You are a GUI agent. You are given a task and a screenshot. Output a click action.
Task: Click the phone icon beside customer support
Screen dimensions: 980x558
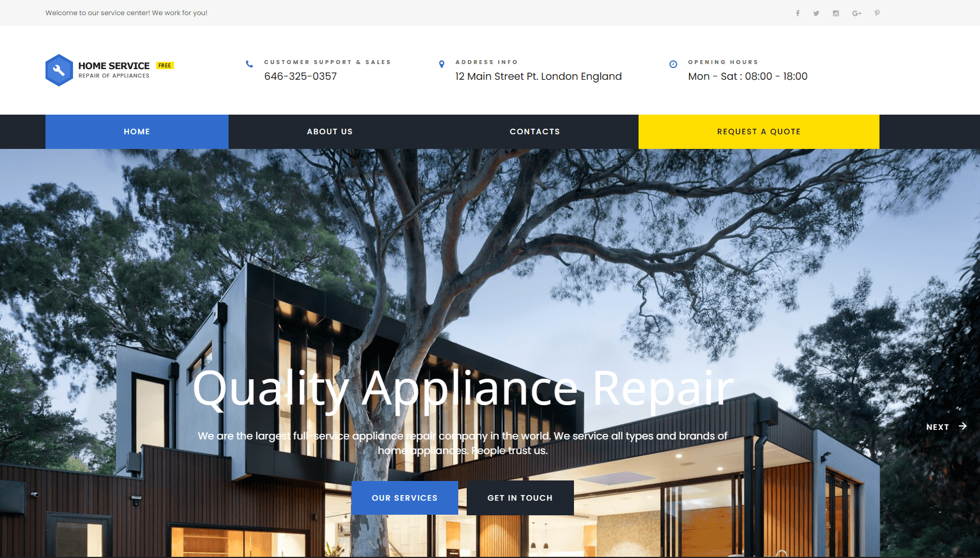pyautogui.click(x=249, y=64)
